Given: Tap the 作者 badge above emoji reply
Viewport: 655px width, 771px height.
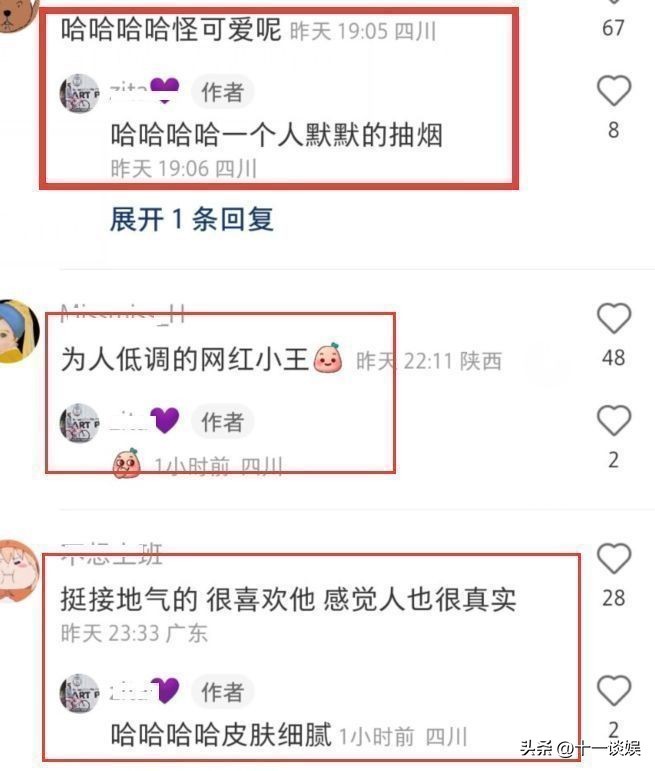Looking at the screenshot, I should [x=223, y=422].
